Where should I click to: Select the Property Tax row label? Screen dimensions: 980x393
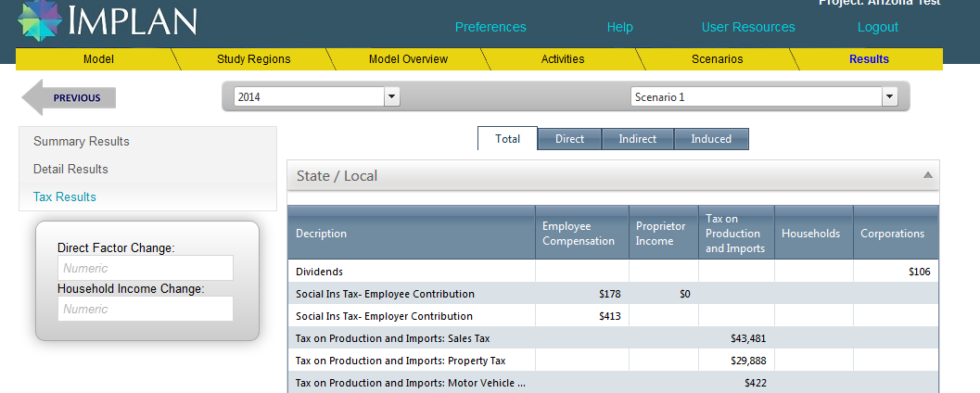click(401, 361)
